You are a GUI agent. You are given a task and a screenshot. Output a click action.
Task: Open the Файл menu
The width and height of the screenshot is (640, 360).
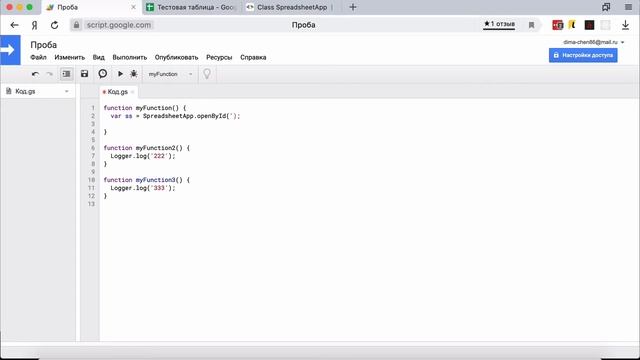[38, 58]
